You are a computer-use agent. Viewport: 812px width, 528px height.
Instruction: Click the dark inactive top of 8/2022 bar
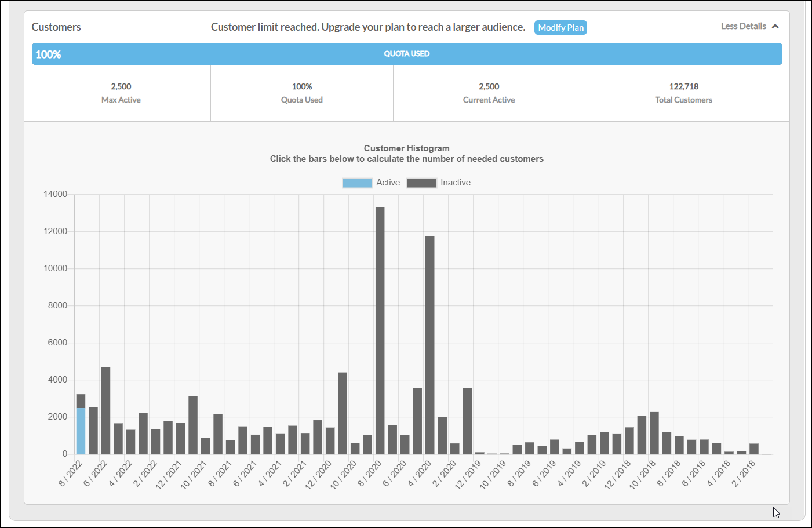click(81, 401)
